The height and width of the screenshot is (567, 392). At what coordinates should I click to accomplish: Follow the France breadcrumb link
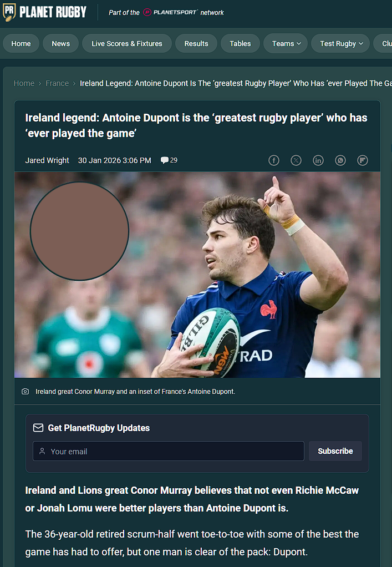click(57, 83)
